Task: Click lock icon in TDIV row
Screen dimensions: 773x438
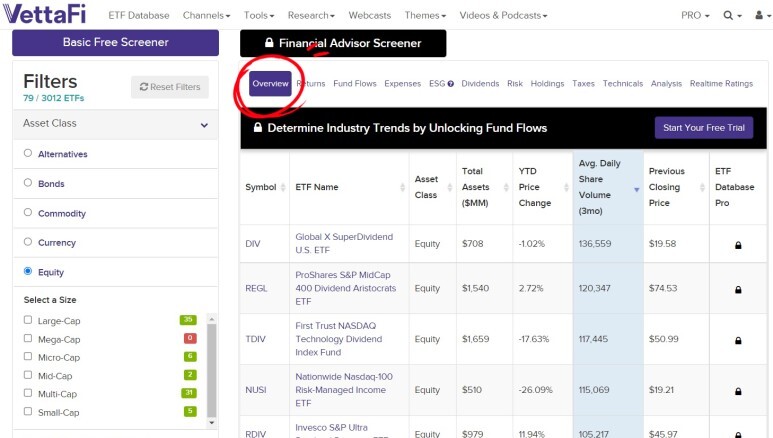Action: tap(738, 340)
